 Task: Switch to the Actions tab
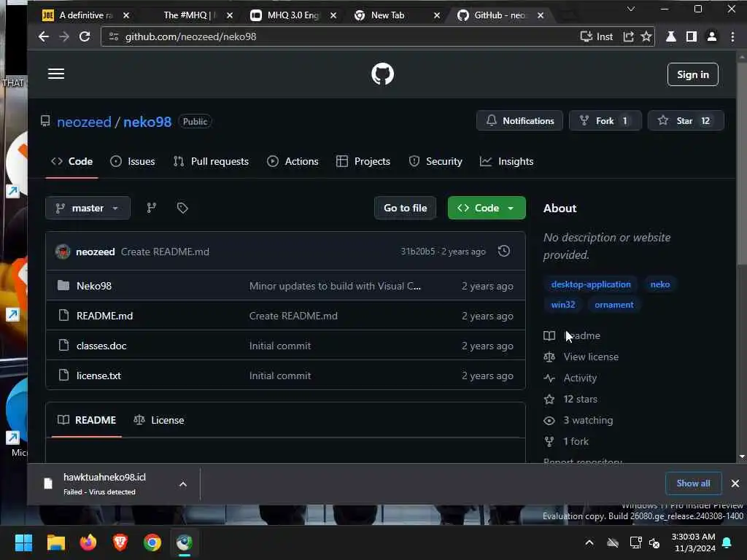coord(293,161)
